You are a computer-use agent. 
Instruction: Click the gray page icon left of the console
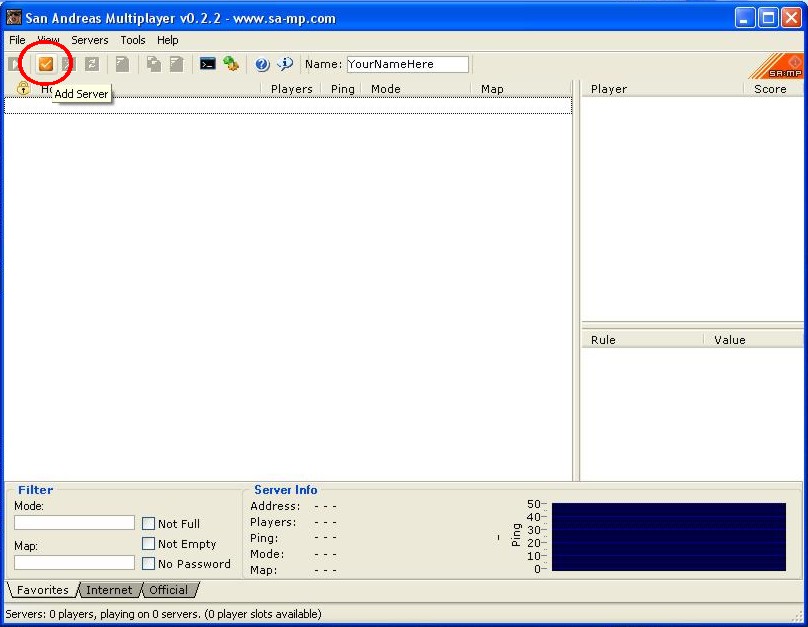pyautogui.click(x=177, y=64)
